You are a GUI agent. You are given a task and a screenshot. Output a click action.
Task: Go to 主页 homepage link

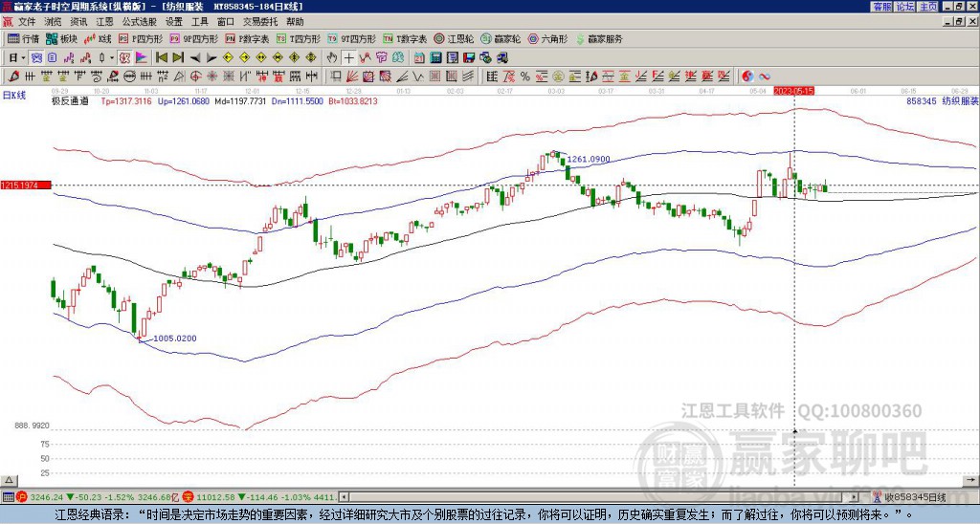click(x=927, y=7)
